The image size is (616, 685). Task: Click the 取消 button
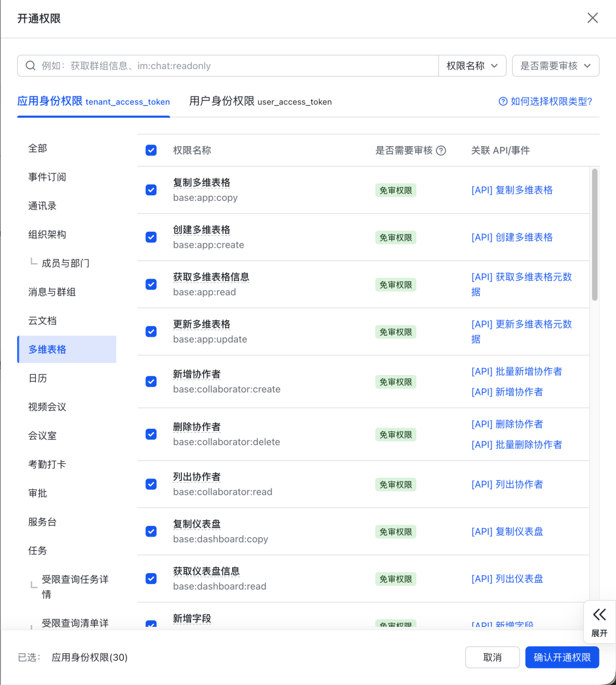coord(492,657)
